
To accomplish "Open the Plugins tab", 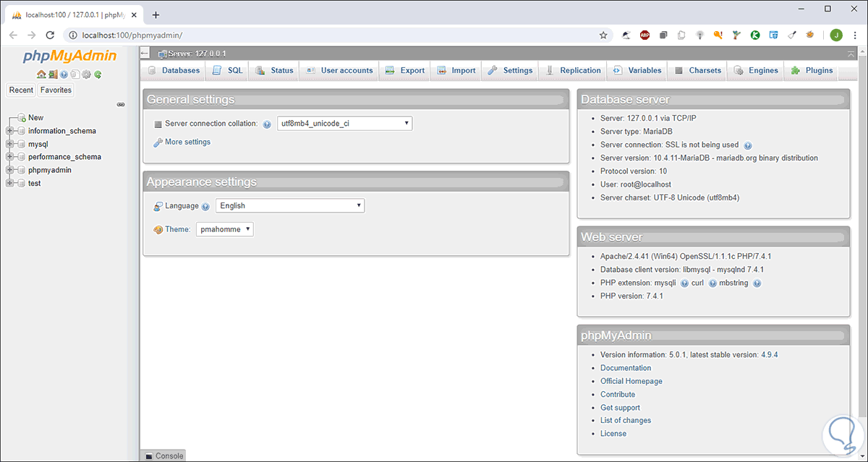I will (x=812, y=71).
